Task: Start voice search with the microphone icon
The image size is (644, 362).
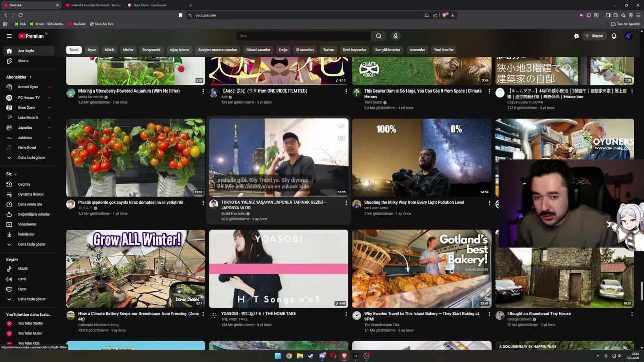Action: [396, 36]
